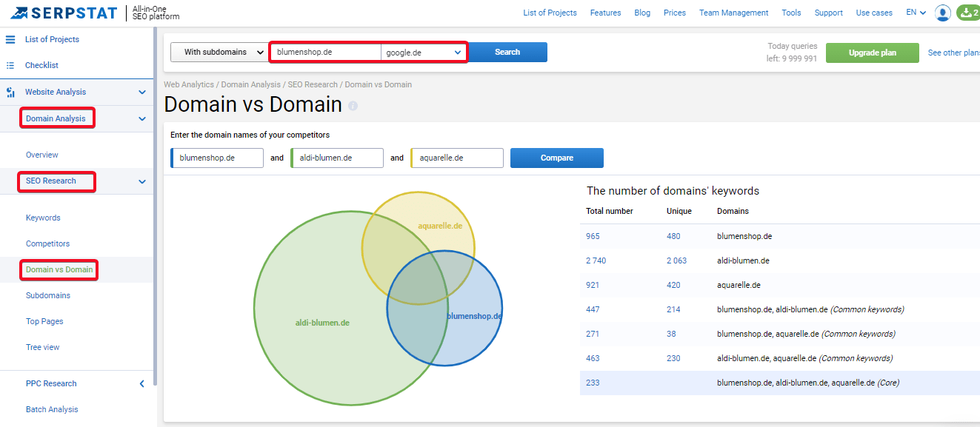
Task: Open common keywords total 447
Action: tap(593, 309)
